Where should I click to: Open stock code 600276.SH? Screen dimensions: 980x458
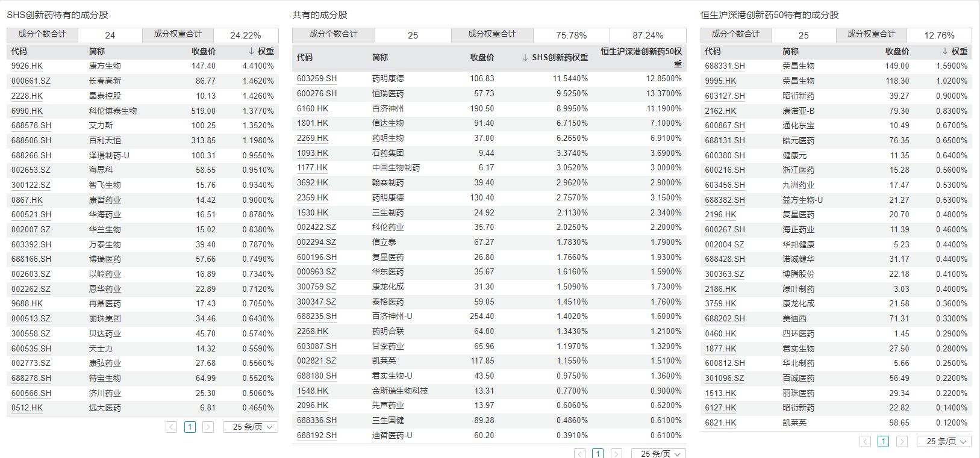pos(317,93)
